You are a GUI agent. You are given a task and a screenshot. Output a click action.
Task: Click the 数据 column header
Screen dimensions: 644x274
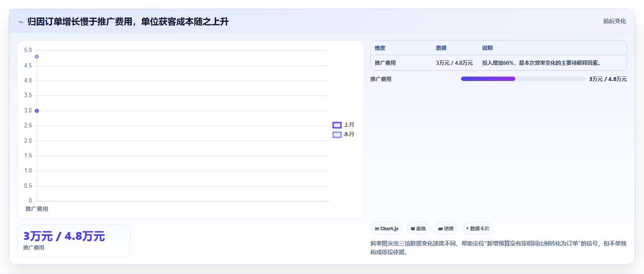(x=441, y=48)
